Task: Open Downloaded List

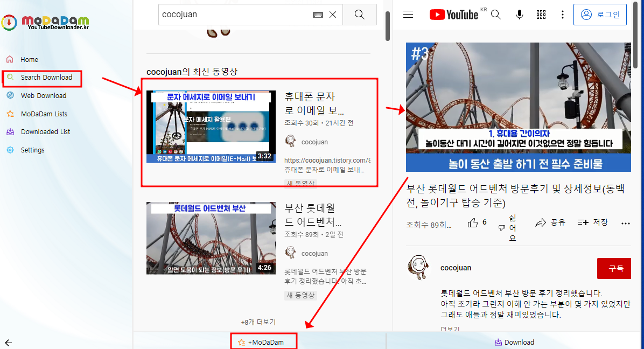Action: [x=46, y=132]
